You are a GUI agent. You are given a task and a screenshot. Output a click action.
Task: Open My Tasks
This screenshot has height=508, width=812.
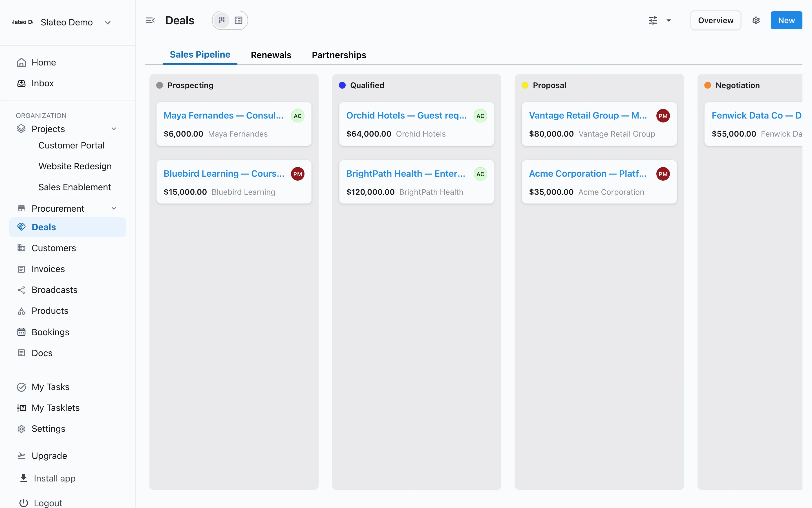67,387
